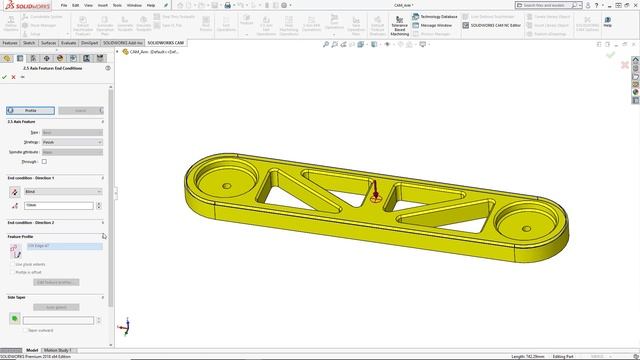Open the FeatureManager design tree tab icon
The image size is (640, 360).
pyautogui.click(x=7, y=58)
